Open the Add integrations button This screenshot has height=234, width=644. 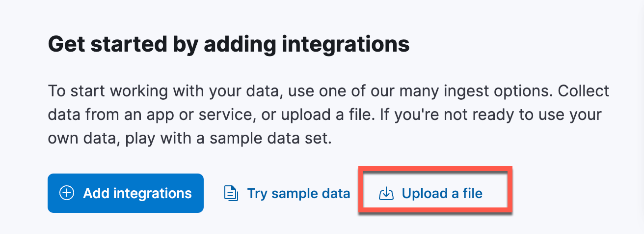point(126,193)
